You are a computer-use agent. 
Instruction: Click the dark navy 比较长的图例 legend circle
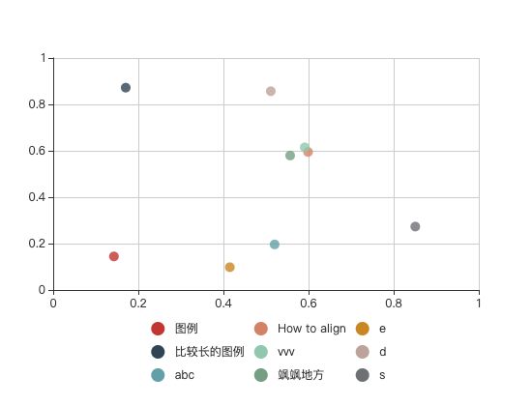pos(158,352)
